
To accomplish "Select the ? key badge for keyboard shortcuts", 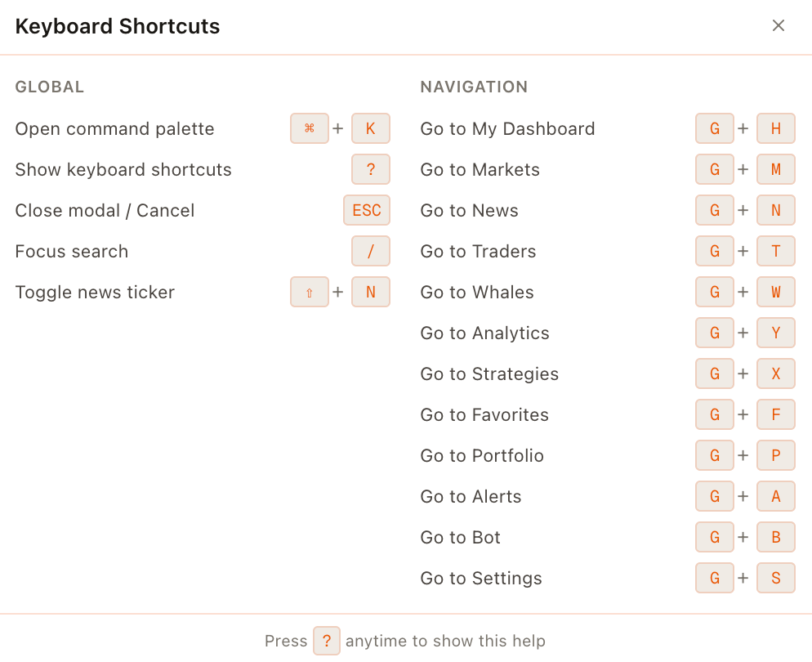I will coord(370,169).
